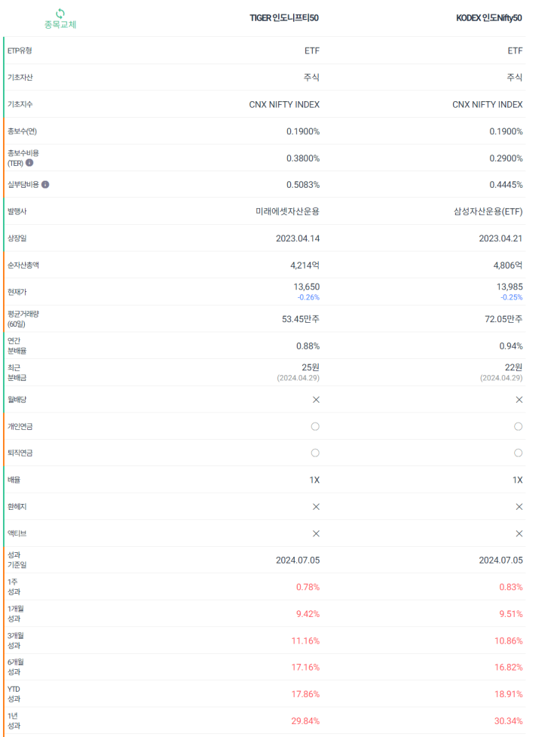Select KODEX 퇴직연금 circle indicator
Image resolution: width=560 pixels, height=737 pixels.
click(519, 453)
